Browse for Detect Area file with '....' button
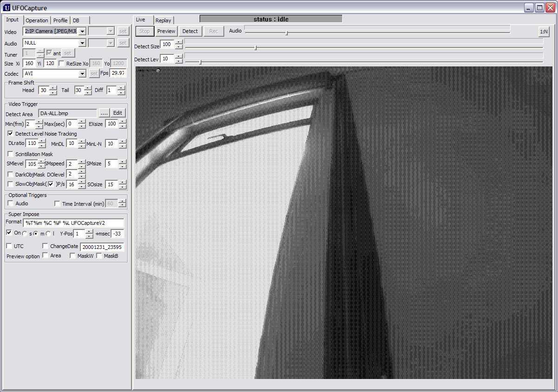 pos(104,113)
